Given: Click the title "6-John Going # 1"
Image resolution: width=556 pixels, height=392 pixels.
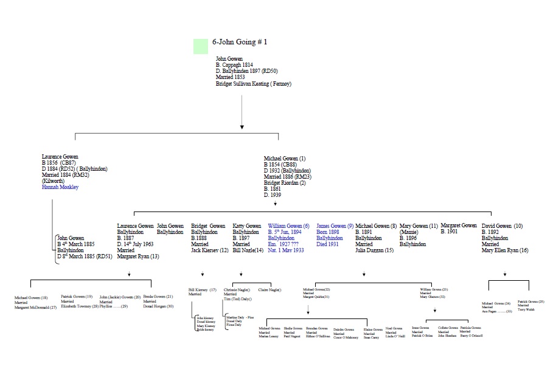Looking at the screenshot, I should point(240,42).
